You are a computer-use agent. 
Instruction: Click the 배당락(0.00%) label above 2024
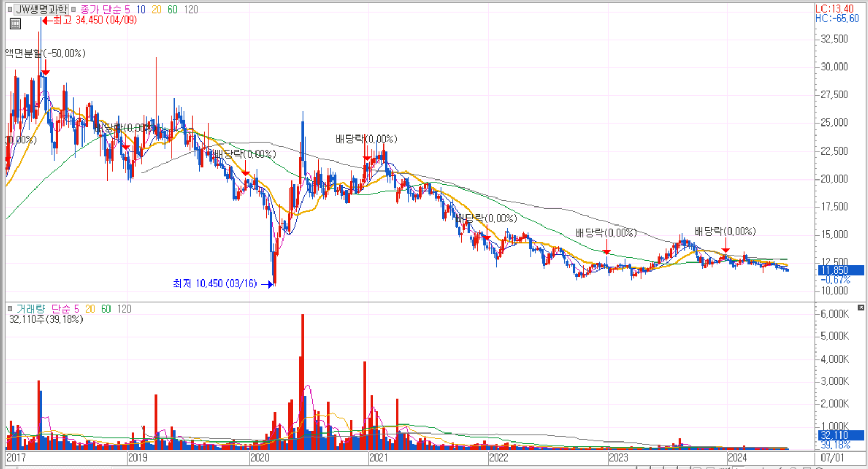[x=725, y=231]
